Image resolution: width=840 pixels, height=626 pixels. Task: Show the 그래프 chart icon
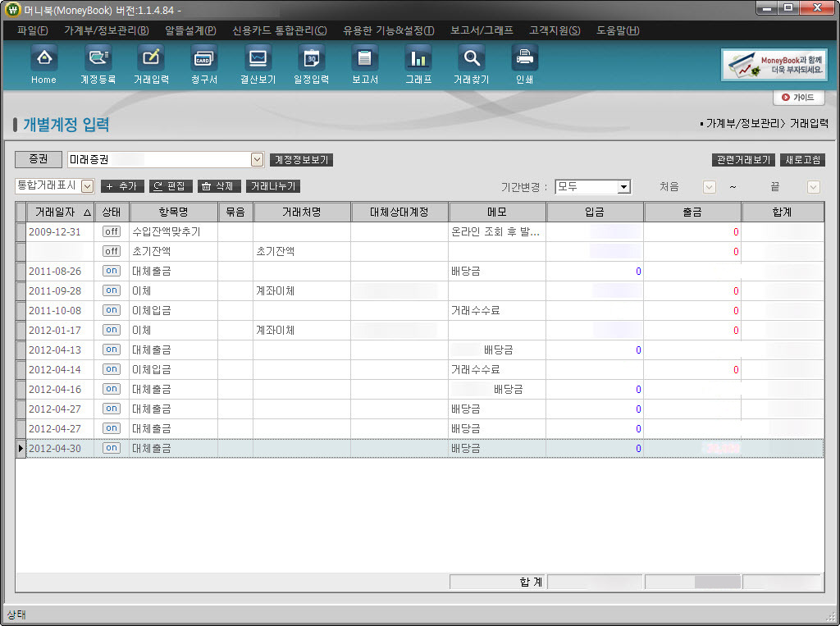tap(418, 59)
